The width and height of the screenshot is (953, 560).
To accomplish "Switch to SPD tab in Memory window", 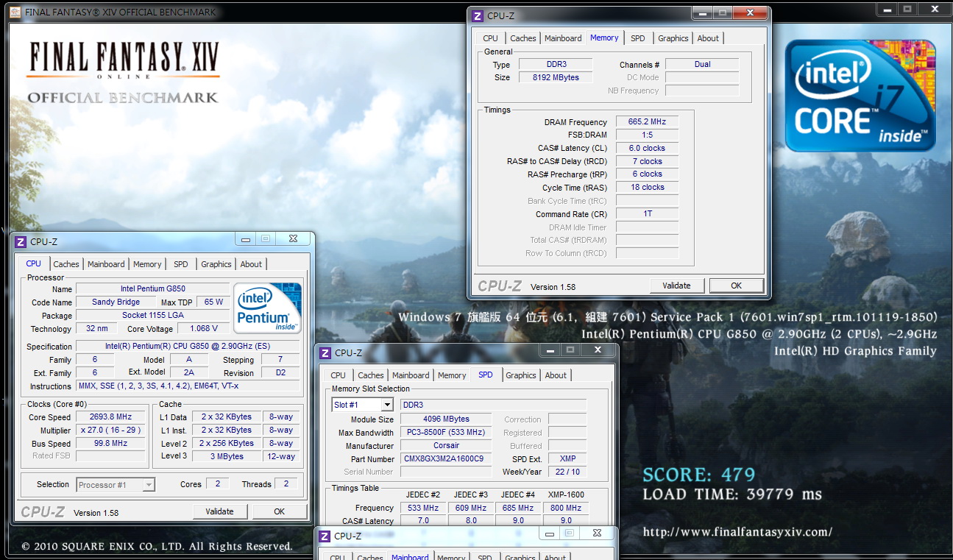I will click(638, 38).
